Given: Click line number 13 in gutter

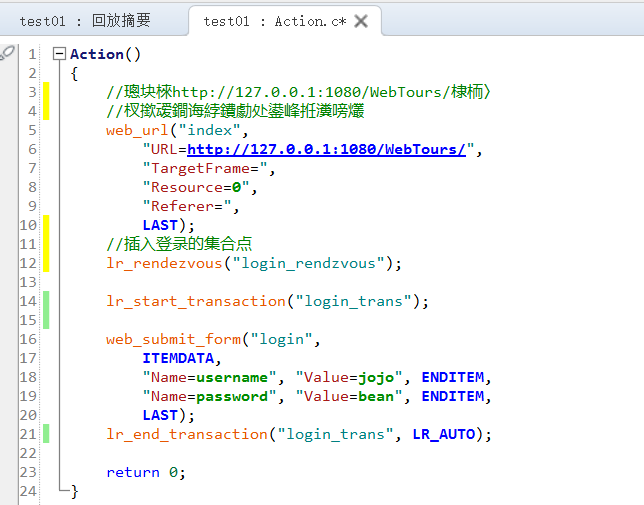Looking at the screenshot, I should [28, 282].
